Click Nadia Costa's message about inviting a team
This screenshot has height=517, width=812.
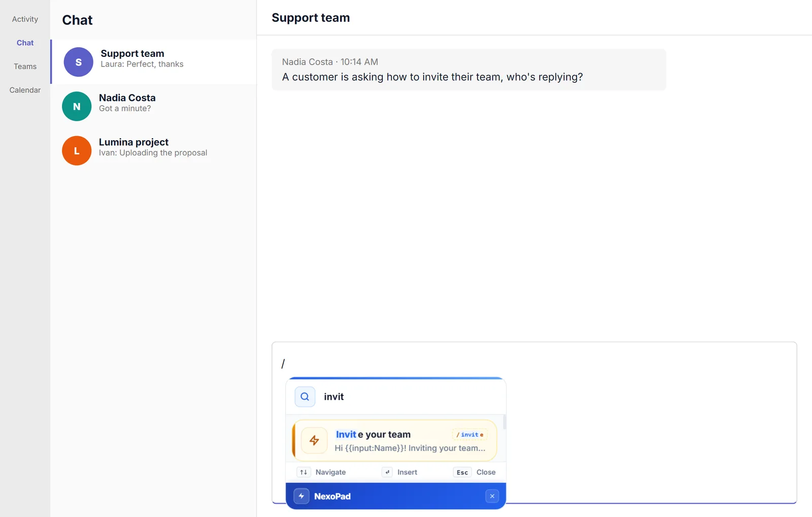point(469,70)
